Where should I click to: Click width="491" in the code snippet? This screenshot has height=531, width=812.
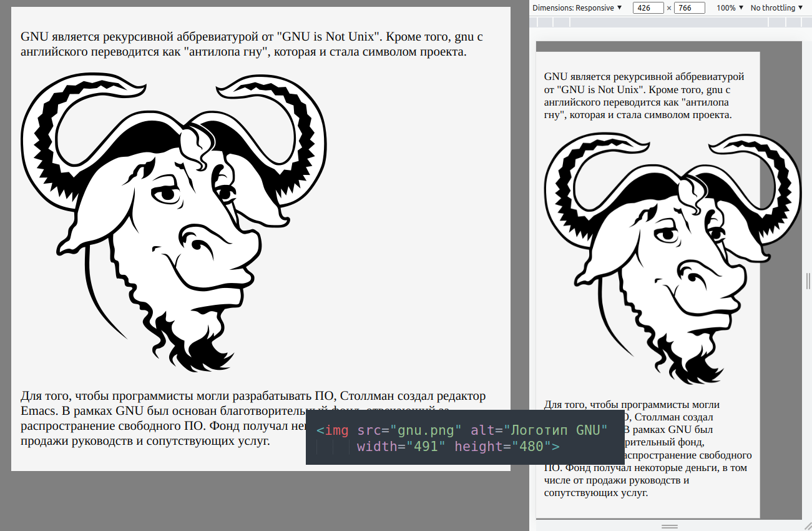[x=401, y=447]
